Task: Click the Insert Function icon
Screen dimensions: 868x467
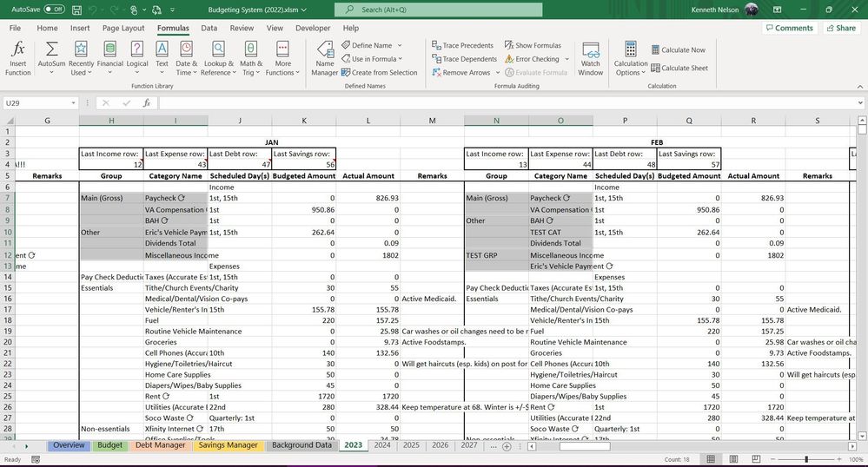Action: point(17,57)
